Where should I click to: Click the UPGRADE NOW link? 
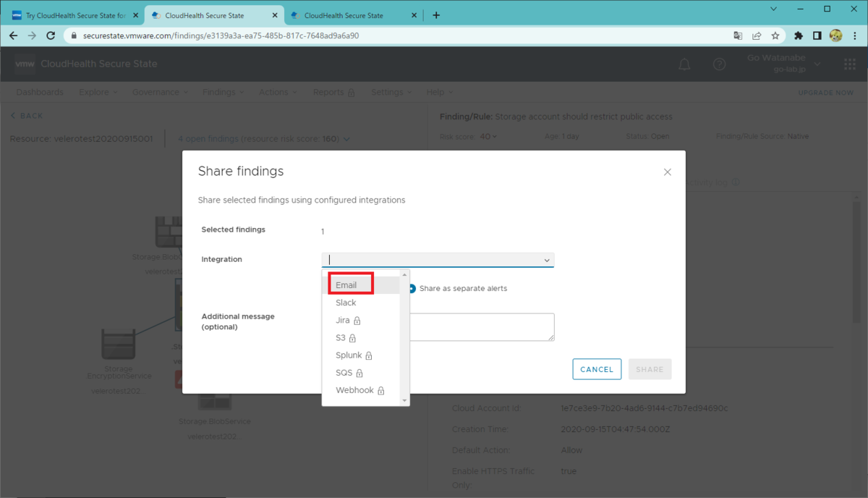coord(825,93)
